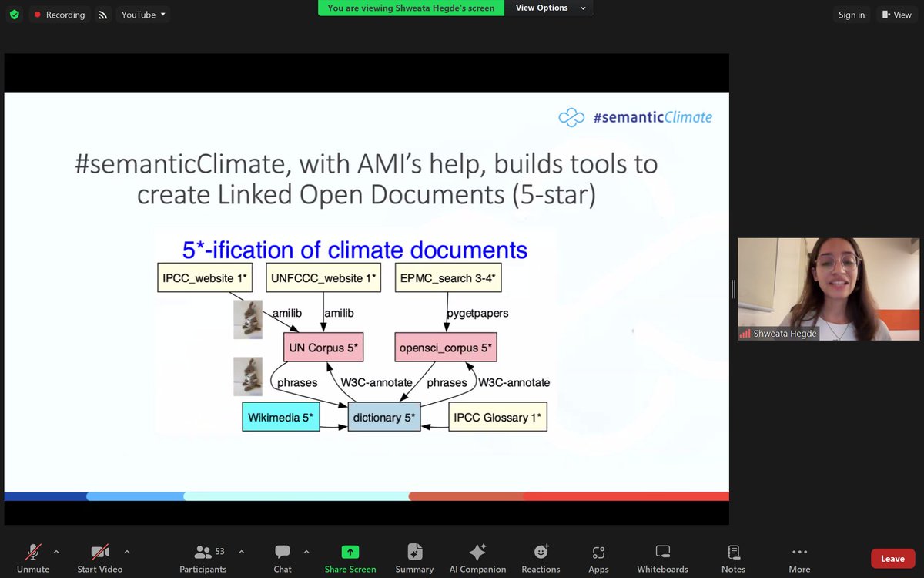This screenshot has width=924, height=578.
Task: Open the View layout menu
Action: 897,15
